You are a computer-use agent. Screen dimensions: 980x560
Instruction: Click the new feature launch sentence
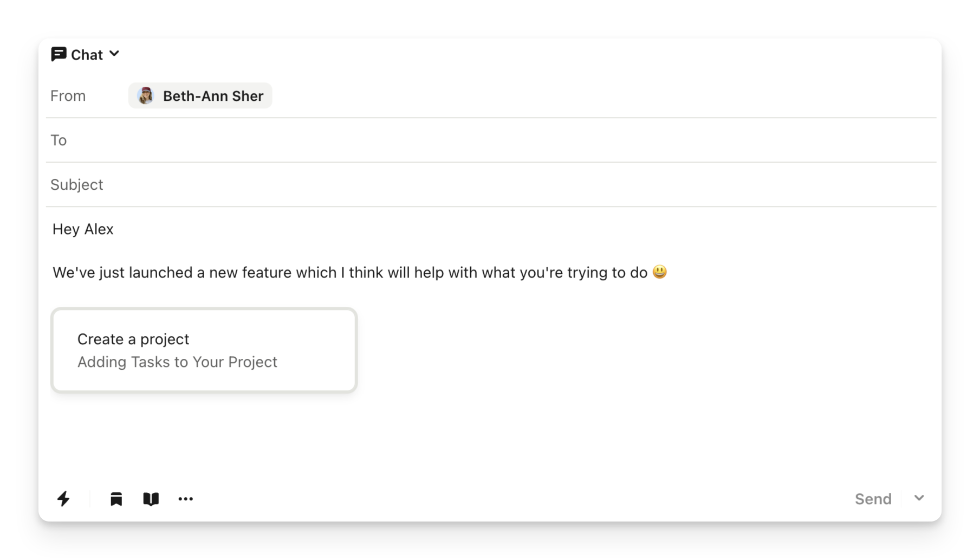pos(349,272)
